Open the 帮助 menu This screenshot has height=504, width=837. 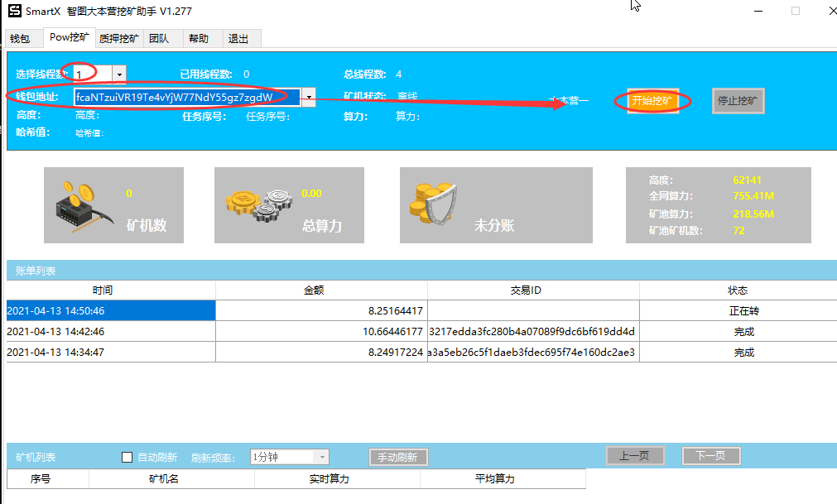[200, 38]
